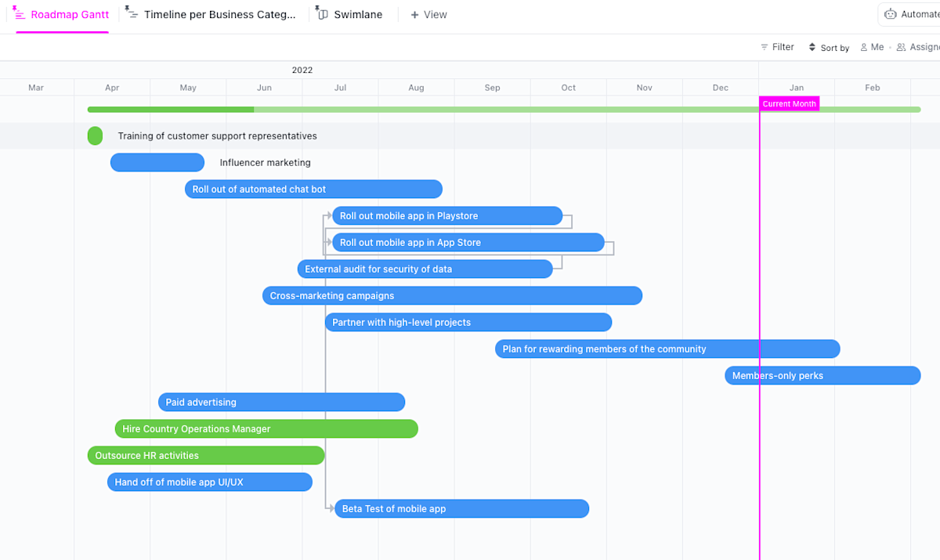Image resolution: width=940 pixels, height=560 pixels.
Task: Select the Beta Test of mobile app task bar
Action: pyautogui.click(x=461, y=508)
